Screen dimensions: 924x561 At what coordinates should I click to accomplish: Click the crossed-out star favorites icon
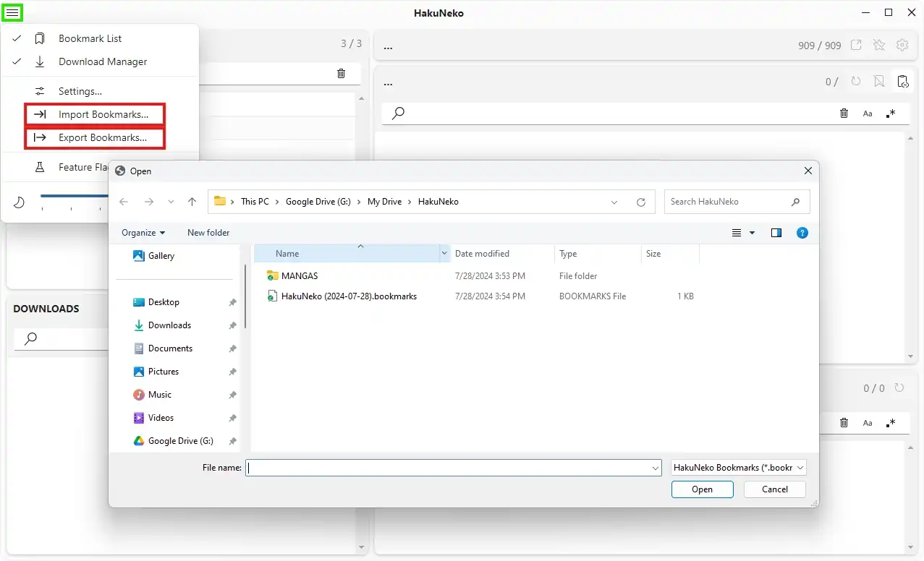[878, 45]
